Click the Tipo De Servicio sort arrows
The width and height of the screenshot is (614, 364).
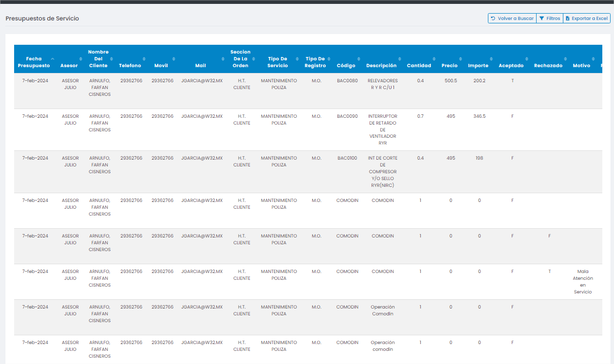pos(298,59)
